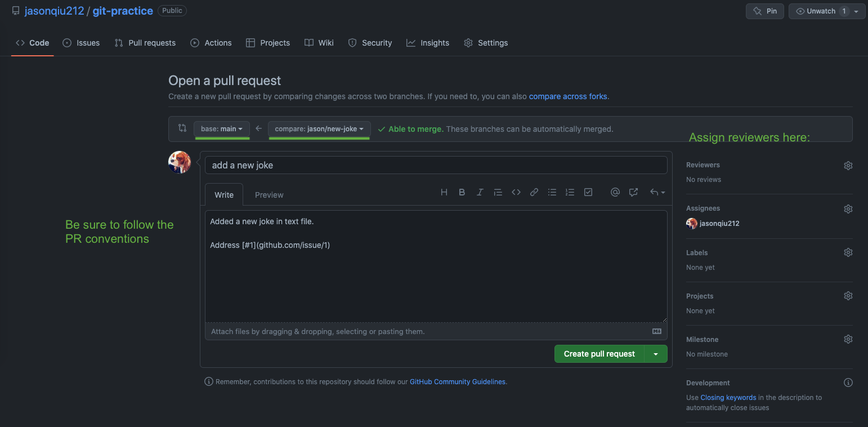This screenshot has width=868, height=427.
Task: Click the 'Public' repository badge
Action: (x=172, y=10)
